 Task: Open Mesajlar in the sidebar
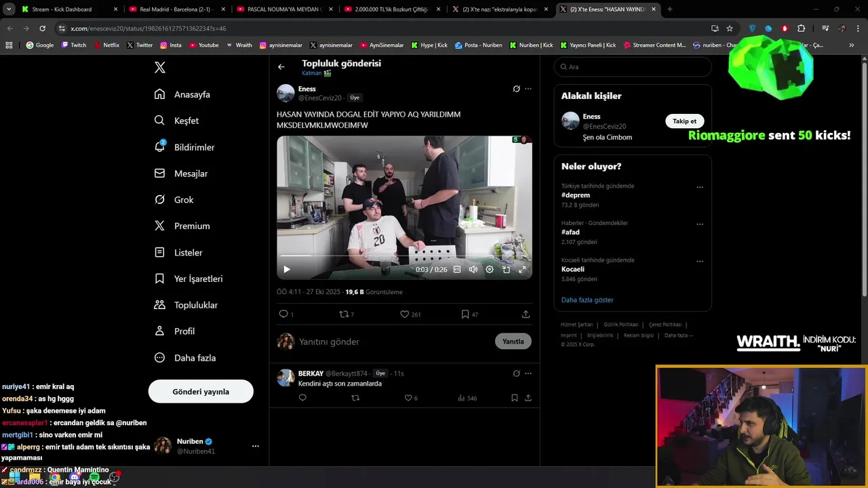coord(181,174)
